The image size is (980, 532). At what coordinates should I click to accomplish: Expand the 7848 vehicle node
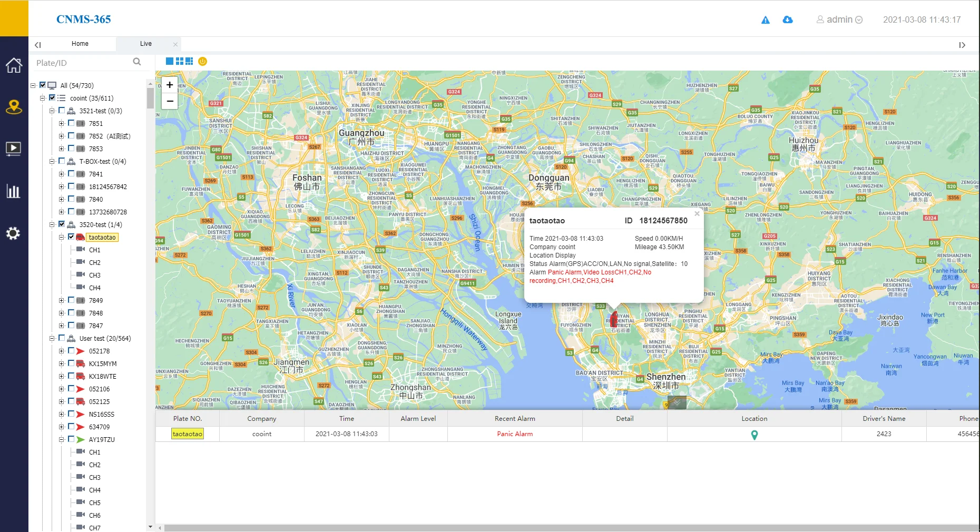61,313
